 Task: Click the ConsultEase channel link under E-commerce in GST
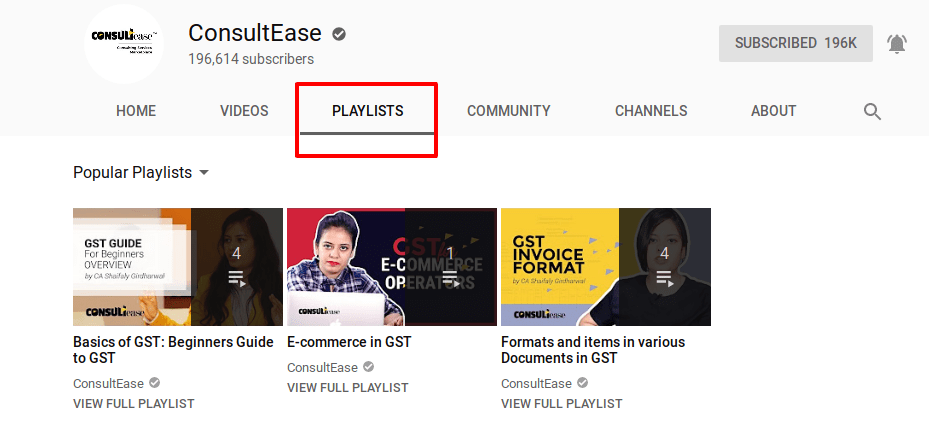[322, 368]
